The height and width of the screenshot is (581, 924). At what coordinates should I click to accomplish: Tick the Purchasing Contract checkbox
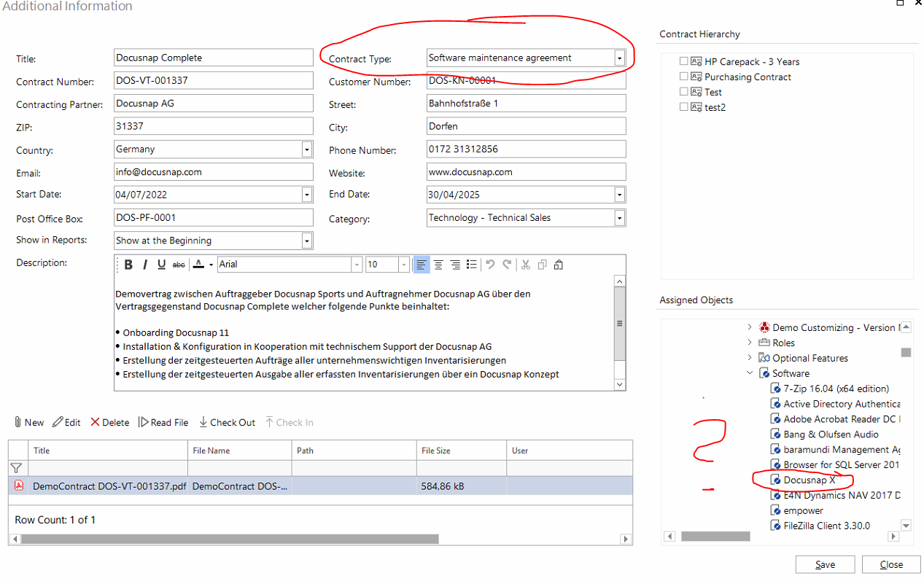click(x=684, y=77)
